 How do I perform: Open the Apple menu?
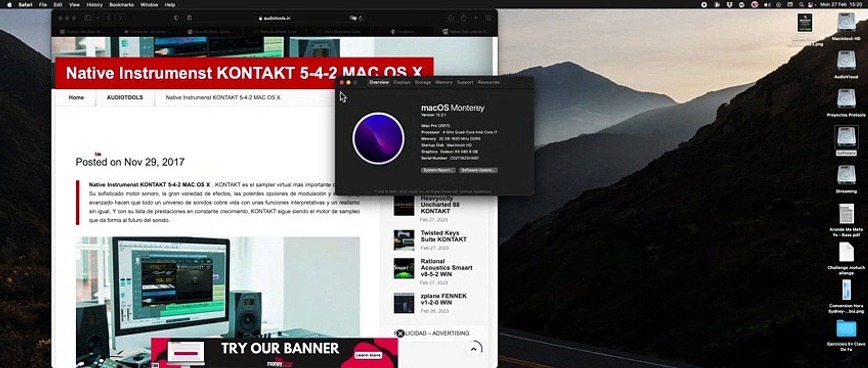tap(9, 5)
